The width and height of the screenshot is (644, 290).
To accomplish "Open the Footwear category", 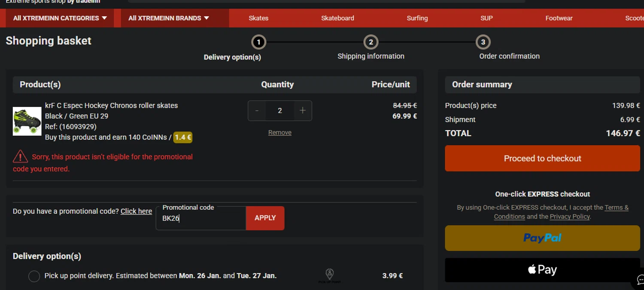I will [559, 18].
